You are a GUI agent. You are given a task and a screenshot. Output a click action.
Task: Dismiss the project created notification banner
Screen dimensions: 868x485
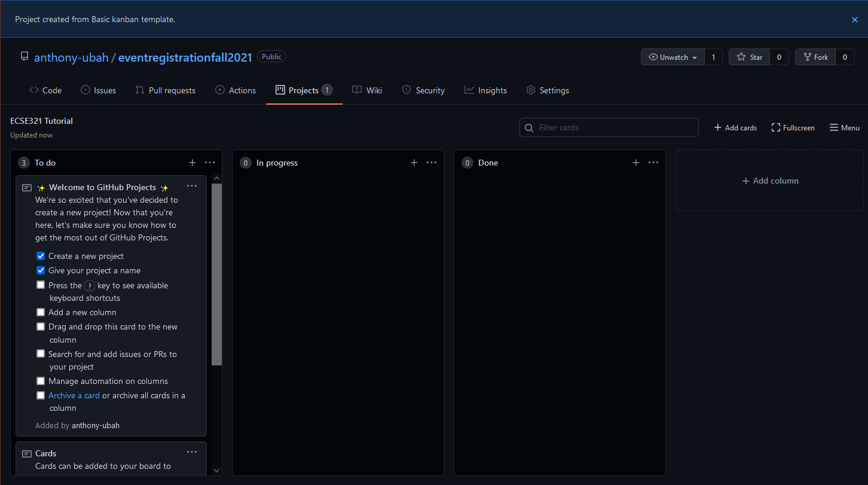coord(854,20)
